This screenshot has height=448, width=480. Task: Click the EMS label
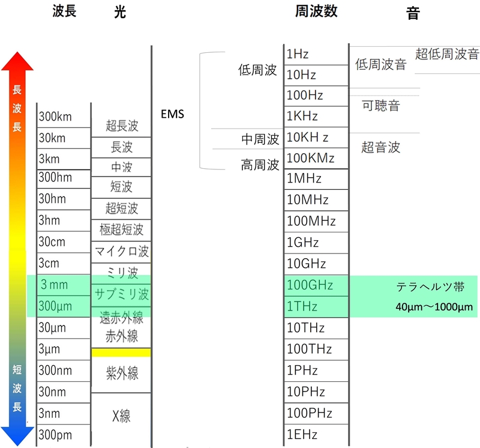[x=172, y=114]
